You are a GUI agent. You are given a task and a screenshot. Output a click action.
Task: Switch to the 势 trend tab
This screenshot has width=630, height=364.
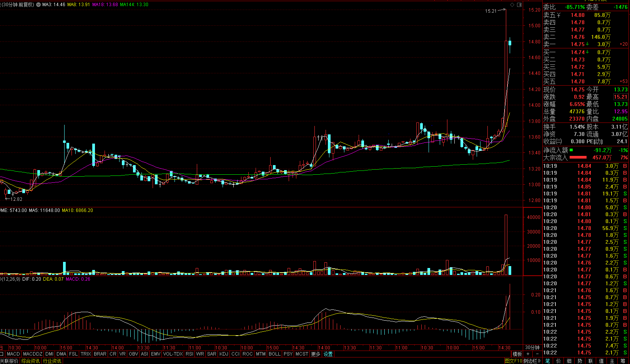click(580, 361)
